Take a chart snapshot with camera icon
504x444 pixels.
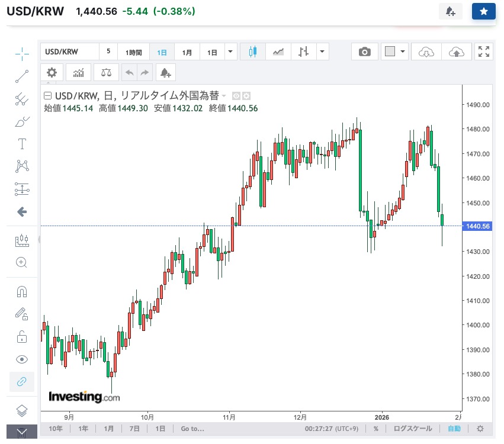point(365,52)
